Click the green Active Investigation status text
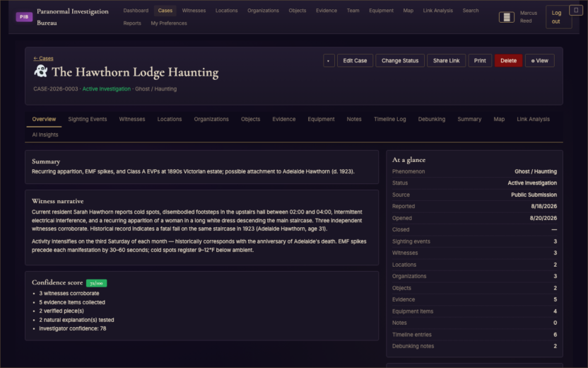This screenshot has width=588, height=368. coord(107,89)
